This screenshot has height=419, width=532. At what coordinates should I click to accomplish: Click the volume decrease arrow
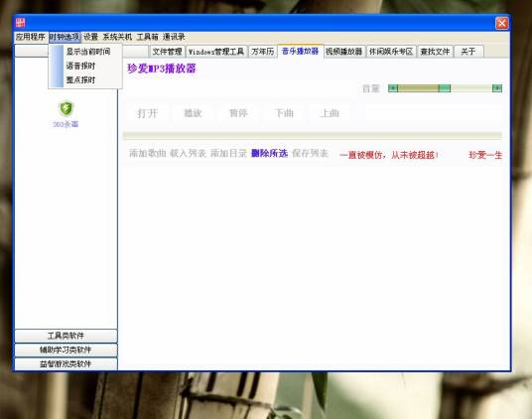tap(393, 88)
